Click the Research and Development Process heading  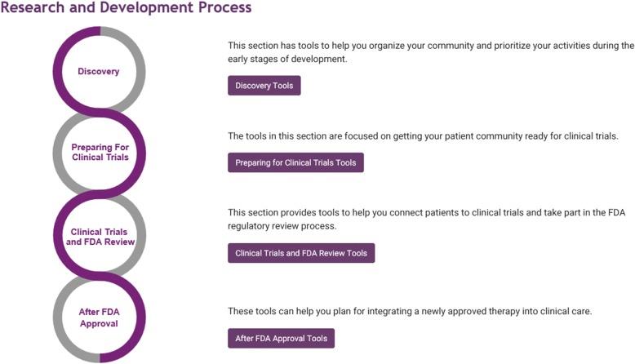click(x=126, y=8)
